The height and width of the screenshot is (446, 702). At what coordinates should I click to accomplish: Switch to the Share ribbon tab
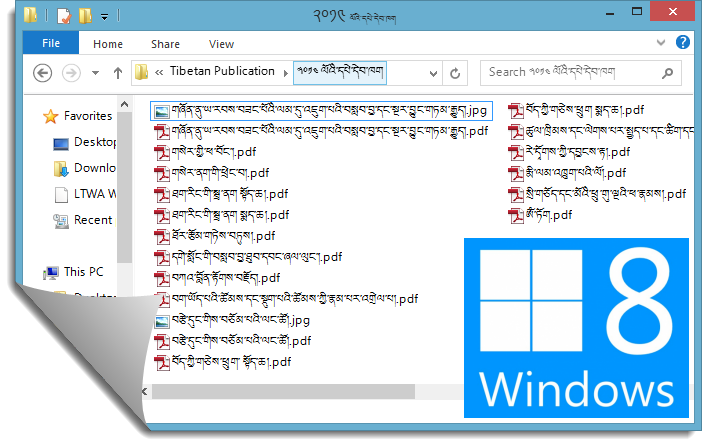coord(165,44)
